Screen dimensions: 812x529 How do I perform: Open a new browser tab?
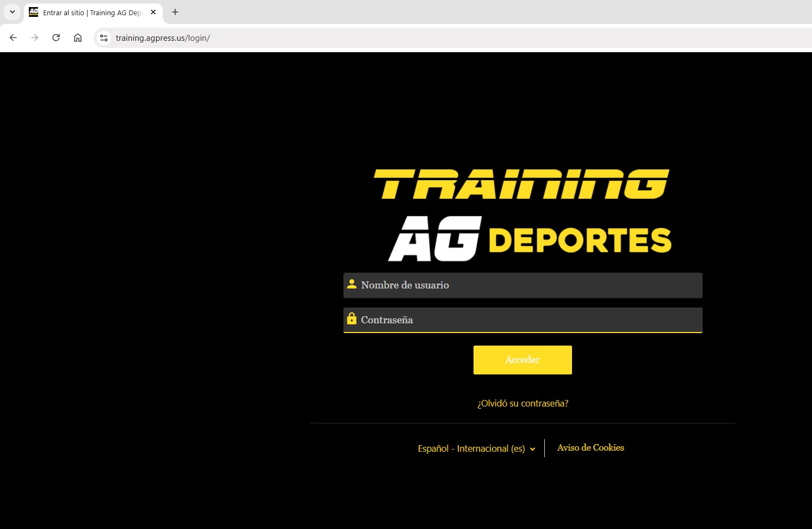point(175,12)
